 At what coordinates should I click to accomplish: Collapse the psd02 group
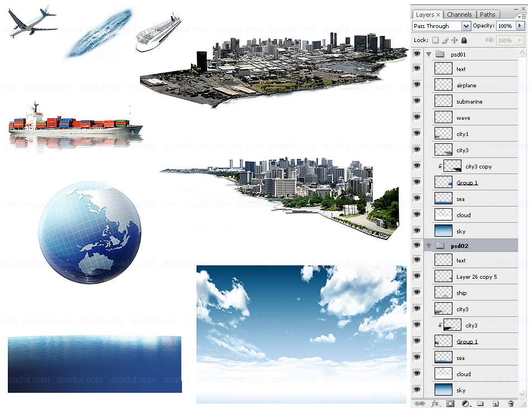(x=428, y=246)
